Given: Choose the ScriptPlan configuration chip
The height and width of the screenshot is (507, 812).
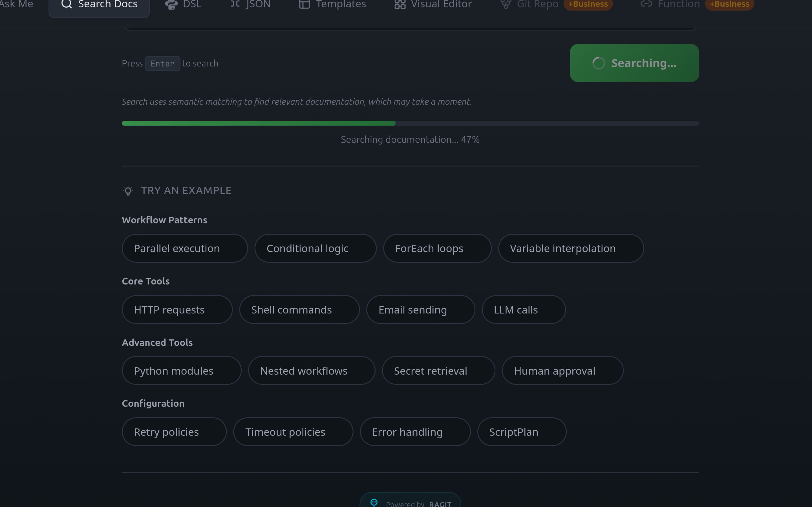Looking at the screenshot, I should (x=521, y=432).
